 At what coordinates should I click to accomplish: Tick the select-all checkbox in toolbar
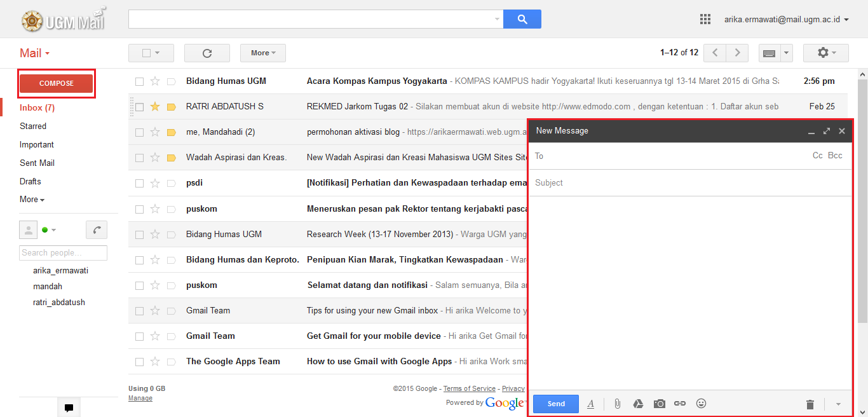click(146, 53)
